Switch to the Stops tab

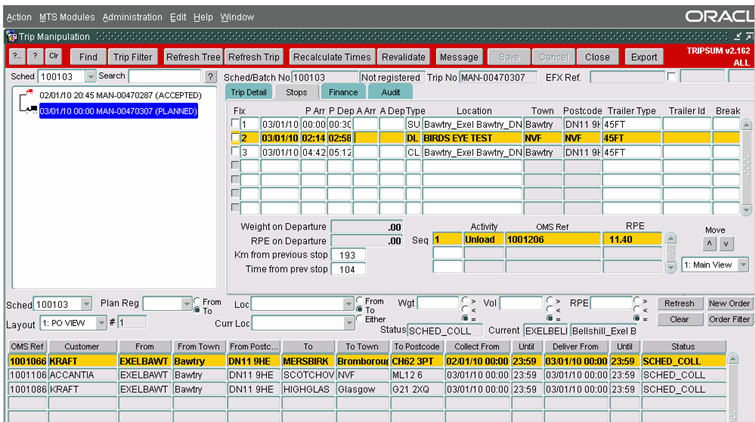click(296, 92)
